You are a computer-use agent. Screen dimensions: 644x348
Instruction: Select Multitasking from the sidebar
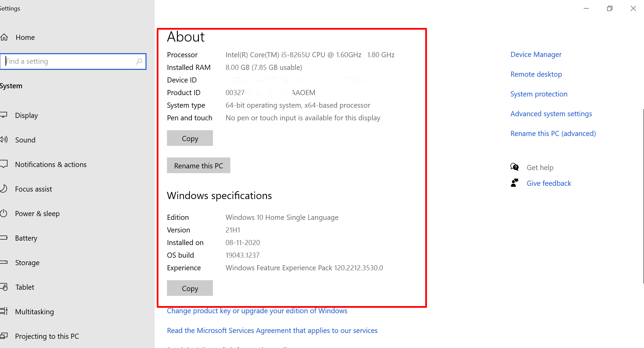(x=5, y=311)
